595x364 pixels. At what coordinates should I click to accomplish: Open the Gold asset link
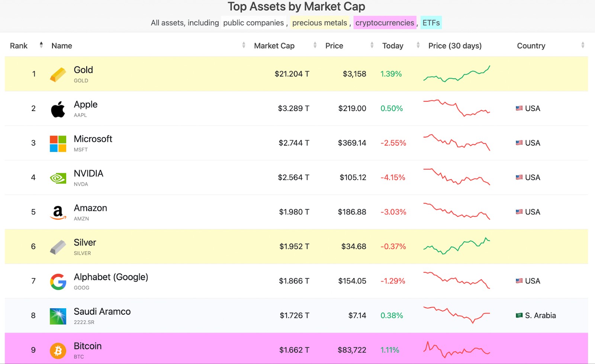click(x=83, y=70)
